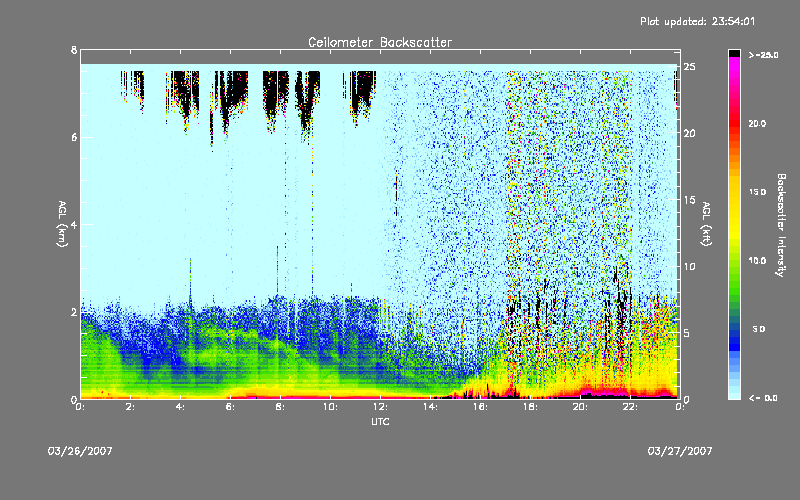This screenshot has height=500, width=800.
Task: Click the 15.0 colorbar tick label
Action: pyautogui.click(x=757, y=192)
